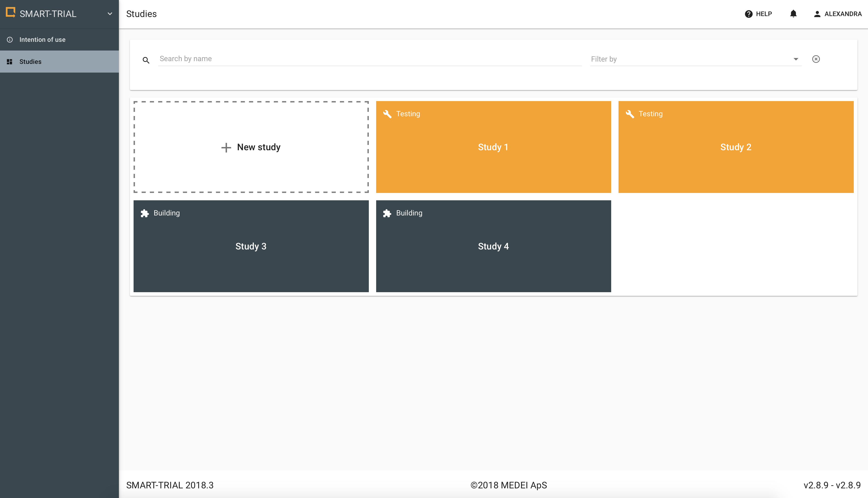
Task: Open the ALEXANDRA user menu
Action: [x=837, y=14]
